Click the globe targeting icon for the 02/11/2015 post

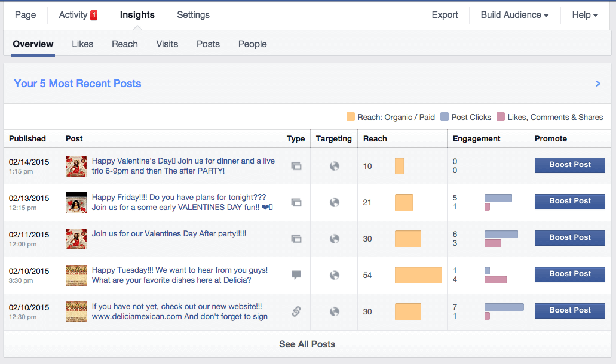pyautogui.click(x=335, y=239)
